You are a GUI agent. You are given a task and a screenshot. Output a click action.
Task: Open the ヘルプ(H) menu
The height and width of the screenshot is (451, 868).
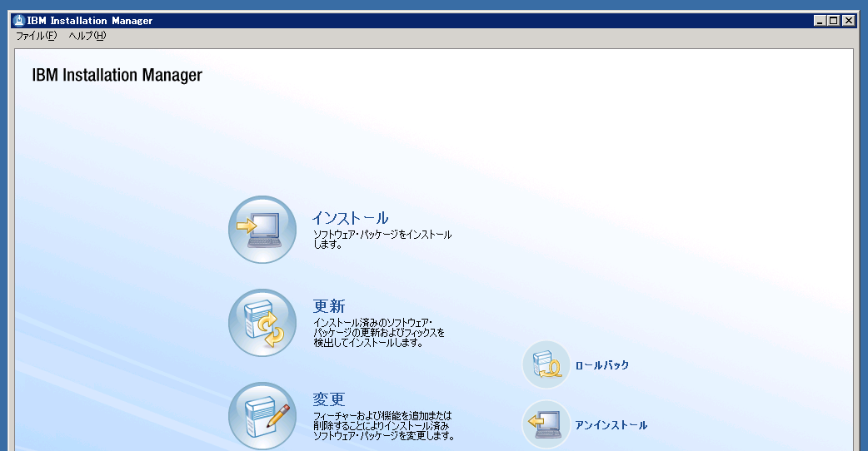click(x=87, y=36)
